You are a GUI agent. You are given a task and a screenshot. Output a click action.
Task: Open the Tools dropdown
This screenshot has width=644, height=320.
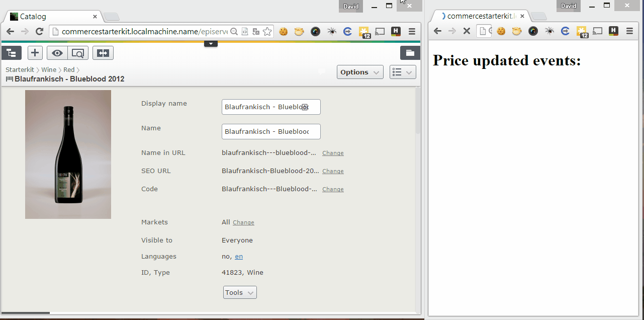pos(239,292)
